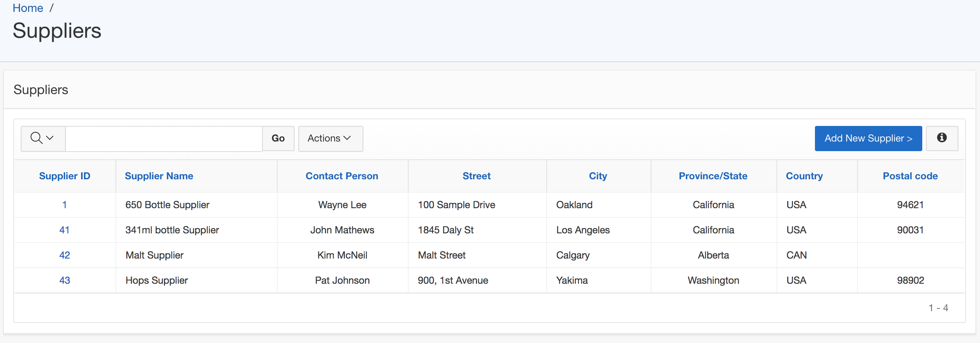Open supplier ID 42 link

point(64,255)
